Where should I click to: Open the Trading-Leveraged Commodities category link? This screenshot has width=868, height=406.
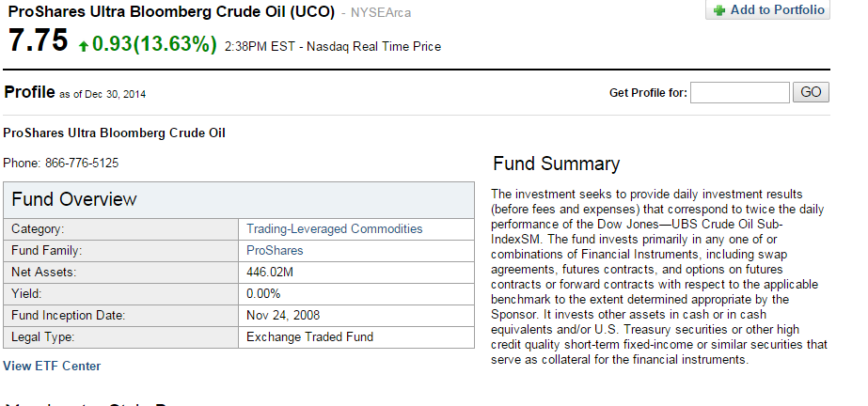coord(334,229)
